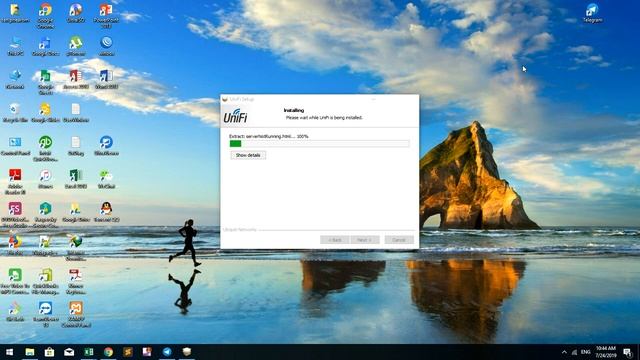Screen dimensions: 640x360
Task: Open the TeamViewer desktop shortcut
Action: [x=45, y=314]
